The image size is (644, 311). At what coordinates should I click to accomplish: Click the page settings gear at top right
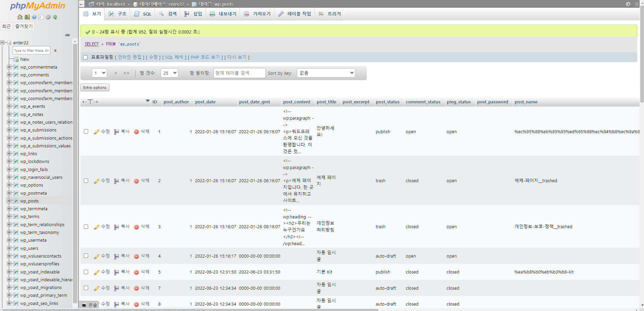point(628,4)
